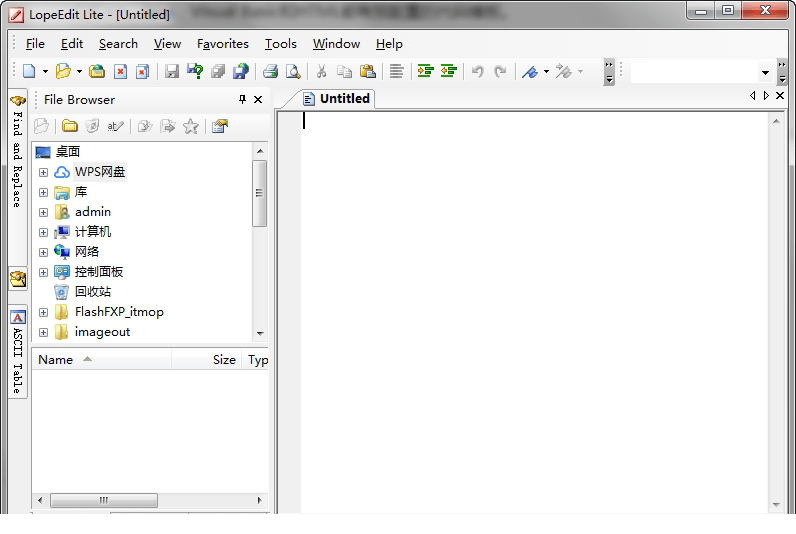
Task: Expand the admin tree node
Action: [43, 212]
